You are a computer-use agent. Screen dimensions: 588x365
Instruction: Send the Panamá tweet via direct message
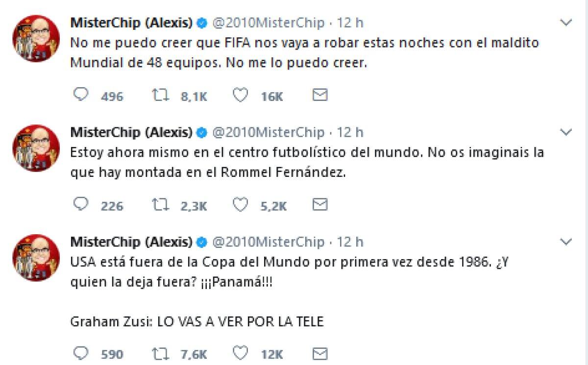tap(319, 353)
